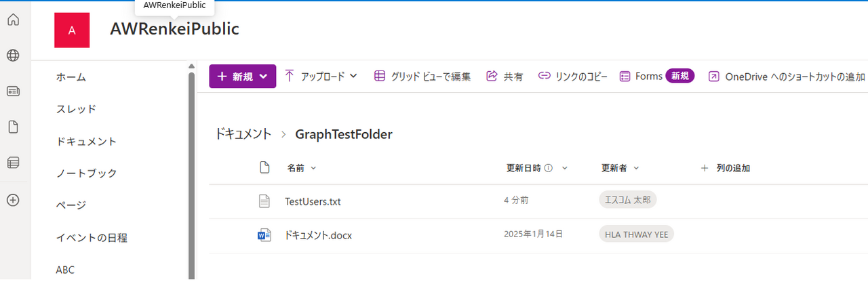This screenshot has height=288, width=868.
Task: Click the Home icon in the app bar
Action: pyautogui.click(x=13, y=20)
